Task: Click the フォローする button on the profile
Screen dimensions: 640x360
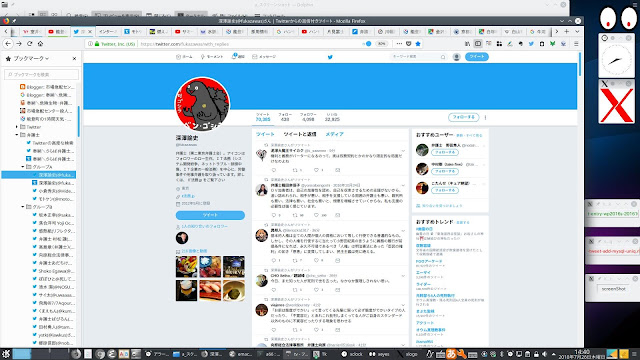Action: [464, 117]
